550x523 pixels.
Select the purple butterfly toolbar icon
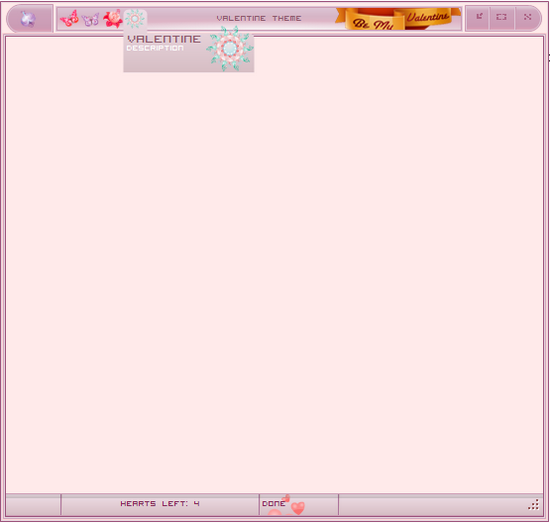(x=90, y=19)
